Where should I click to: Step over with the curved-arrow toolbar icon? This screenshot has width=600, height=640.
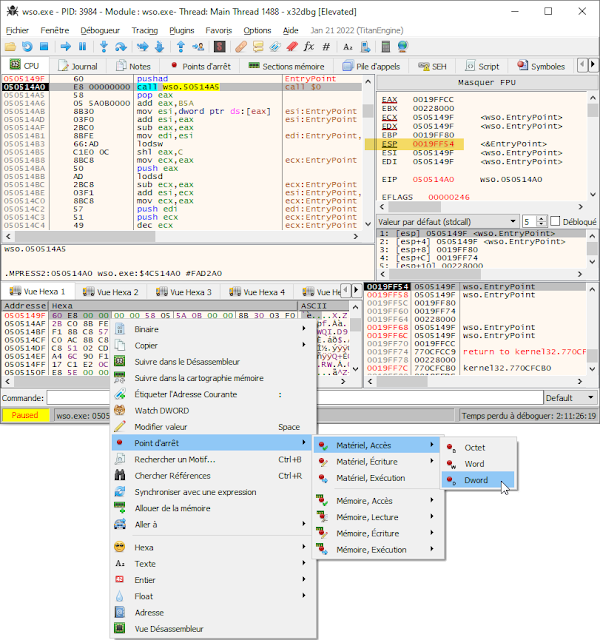pos(120,47)
